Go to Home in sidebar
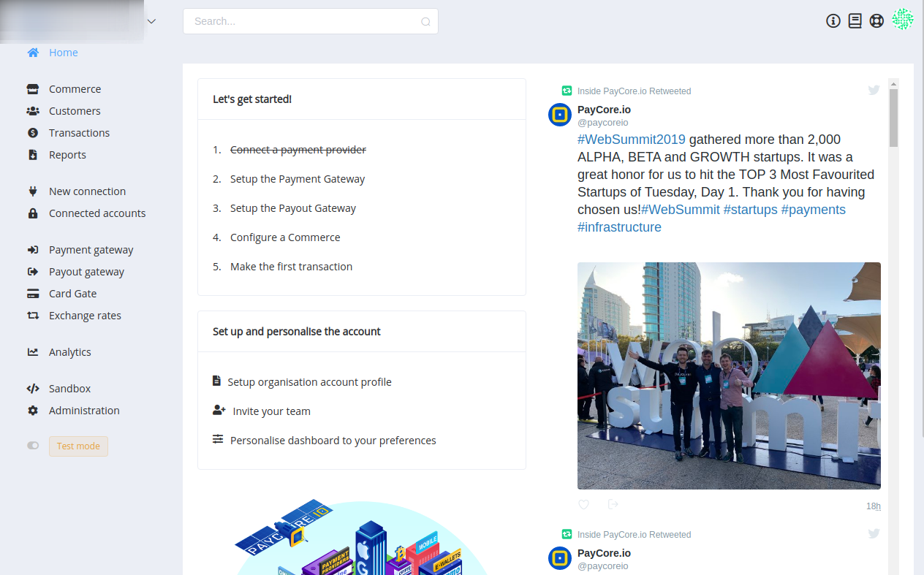The image size is (924, 575). (x=64, y=53)
